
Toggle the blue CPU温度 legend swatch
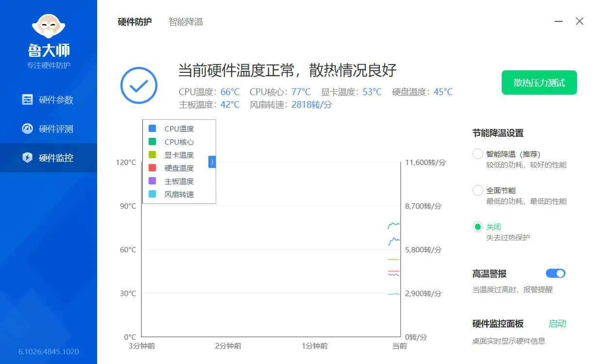point(152,129)
